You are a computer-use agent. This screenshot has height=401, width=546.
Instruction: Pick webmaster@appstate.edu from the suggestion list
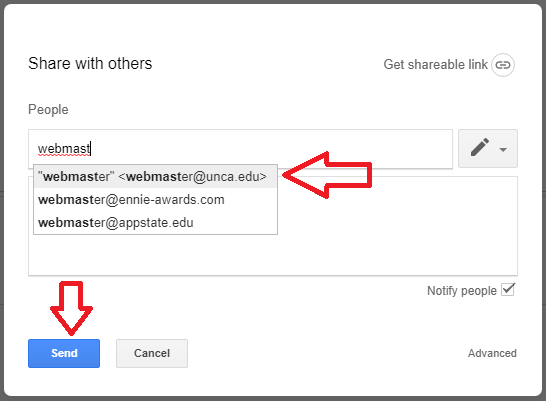[155, 223]
